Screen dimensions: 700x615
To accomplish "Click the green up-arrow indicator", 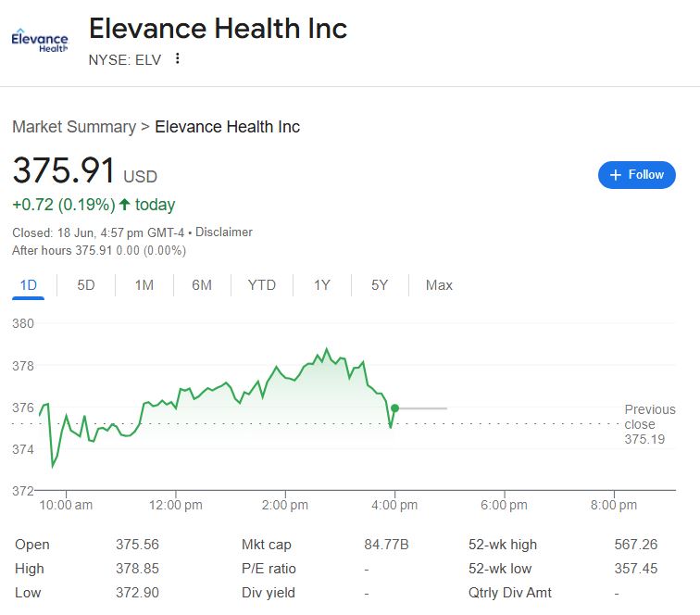I will (125, 205).
